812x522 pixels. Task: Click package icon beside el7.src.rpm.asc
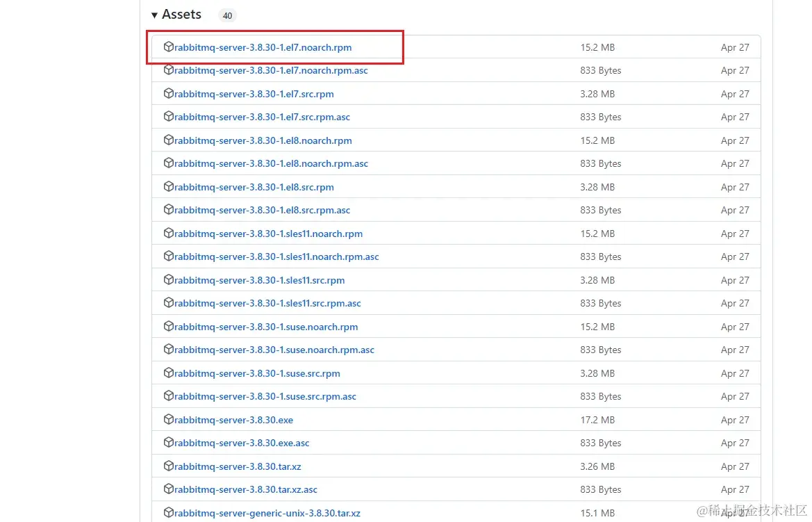[x=168, y=116]
